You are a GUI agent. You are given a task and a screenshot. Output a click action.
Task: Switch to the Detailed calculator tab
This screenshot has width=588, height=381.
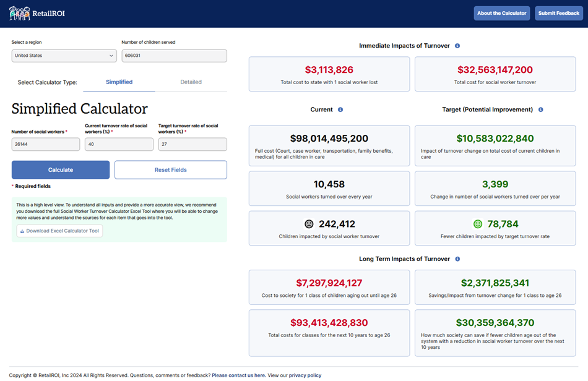(x=191, y=82)
